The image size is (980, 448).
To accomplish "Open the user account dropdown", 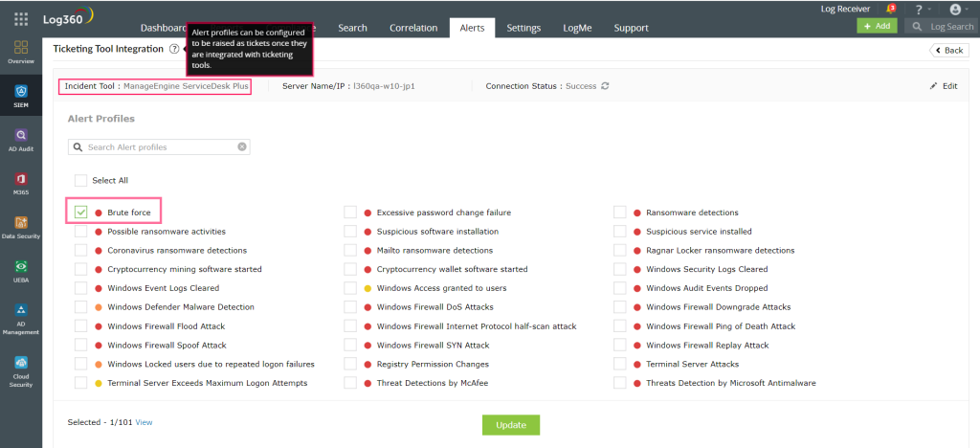I will coord(957,10).
